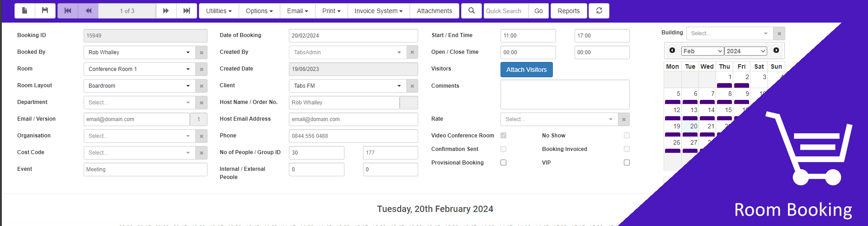Screen dimensions: 868x226
Task: Expand the Department select dropdown
Action: 140,103
